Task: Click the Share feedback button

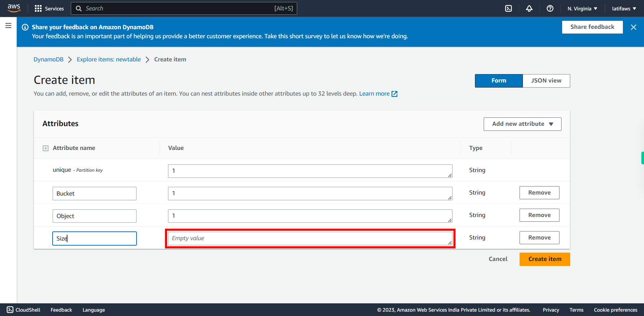Action: 592,27
